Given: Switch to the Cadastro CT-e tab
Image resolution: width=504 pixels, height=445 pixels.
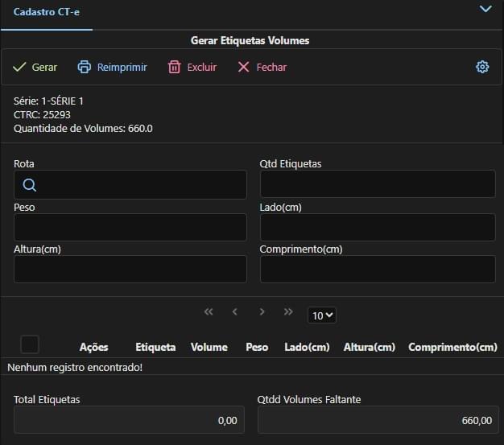Looking at the screenshot, I should pyautogui.click(x=46, y=13).
